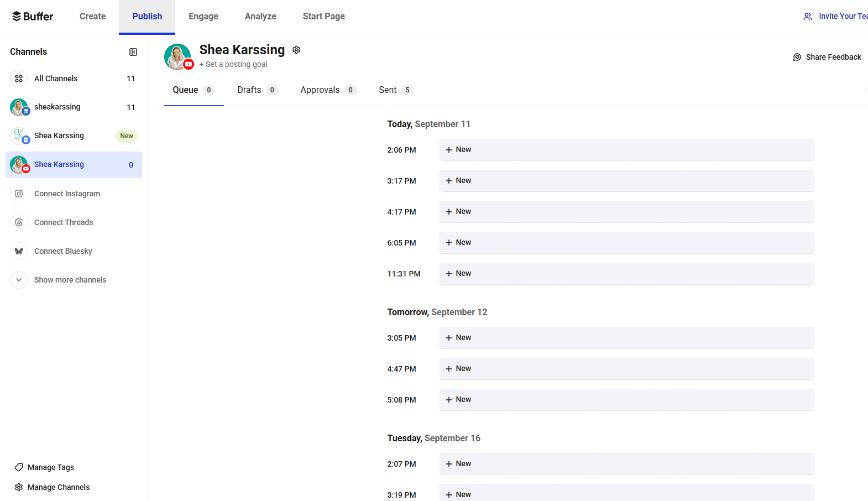Open channel settings gear beside Shea Karssing
The height and width of the screenshot is (501, 868).
click(x=296, y=50)
